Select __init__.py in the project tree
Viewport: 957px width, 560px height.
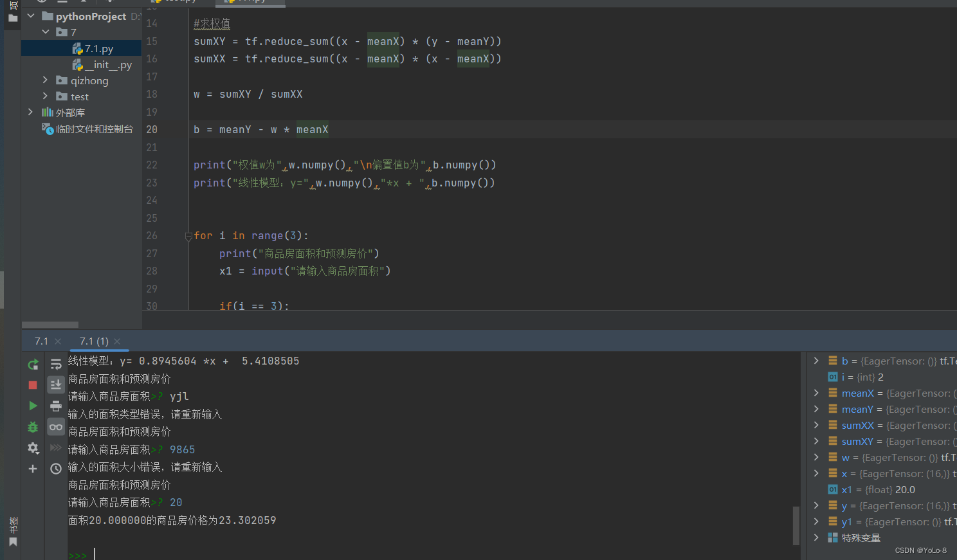[x=108, y=64]
